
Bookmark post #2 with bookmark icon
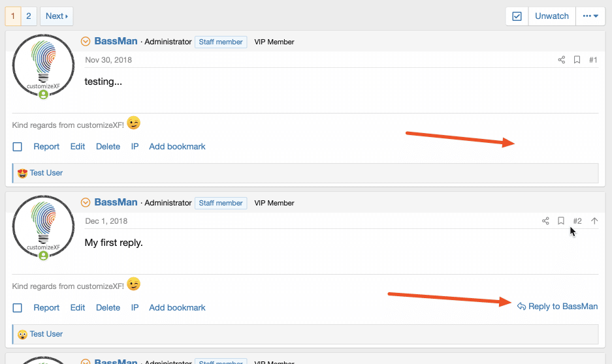[561, 221]
